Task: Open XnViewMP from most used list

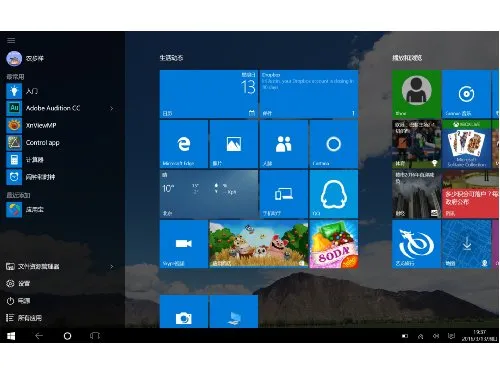Action: pos(41,125)
